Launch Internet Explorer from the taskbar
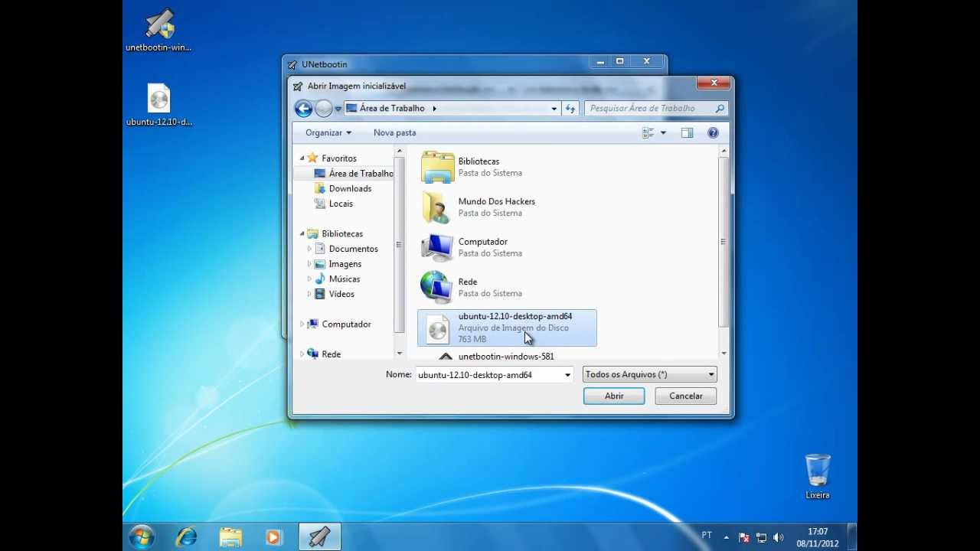The image size is (980, 551). point(186,537)
